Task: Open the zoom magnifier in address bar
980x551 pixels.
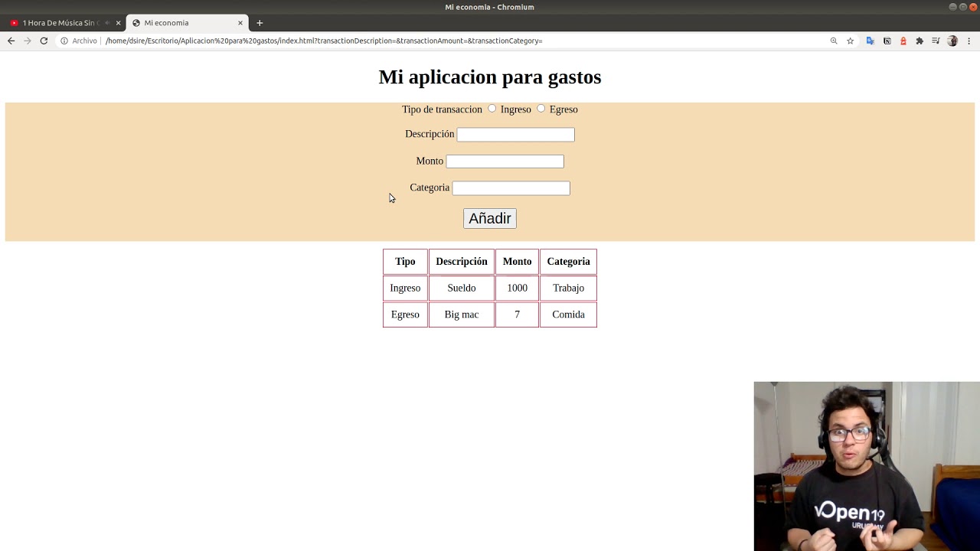Action: coord(834,41)
